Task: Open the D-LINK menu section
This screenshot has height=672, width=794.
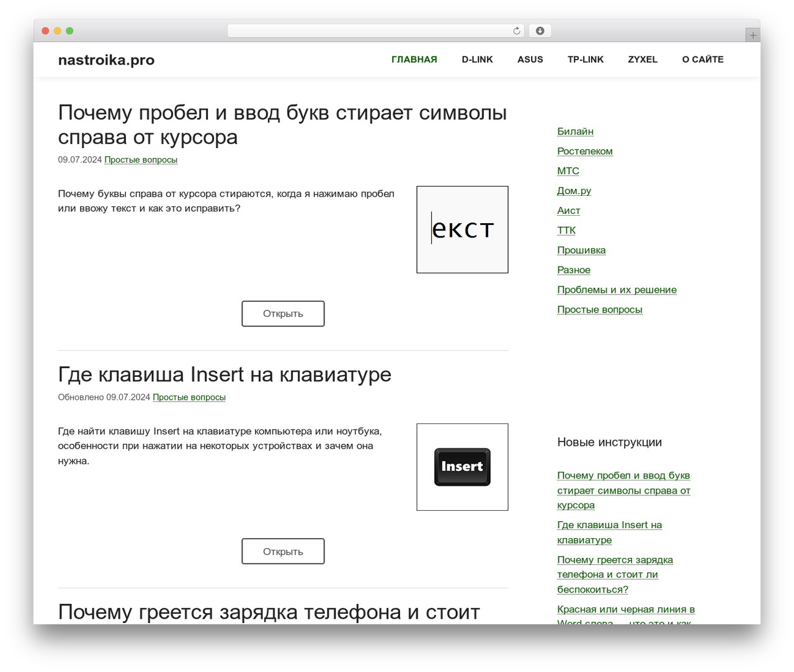Action: pyautogui.click(x=477, y=60)
